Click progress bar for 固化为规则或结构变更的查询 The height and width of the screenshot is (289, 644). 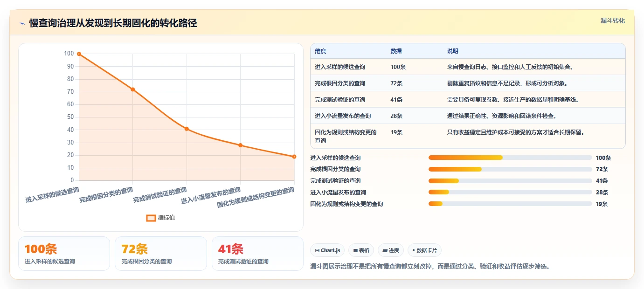click(510, 204)
